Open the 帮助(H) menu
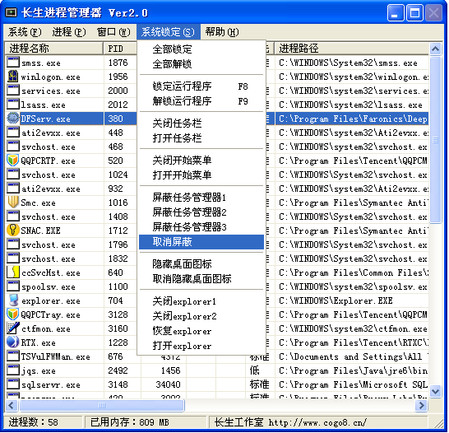 222,32
